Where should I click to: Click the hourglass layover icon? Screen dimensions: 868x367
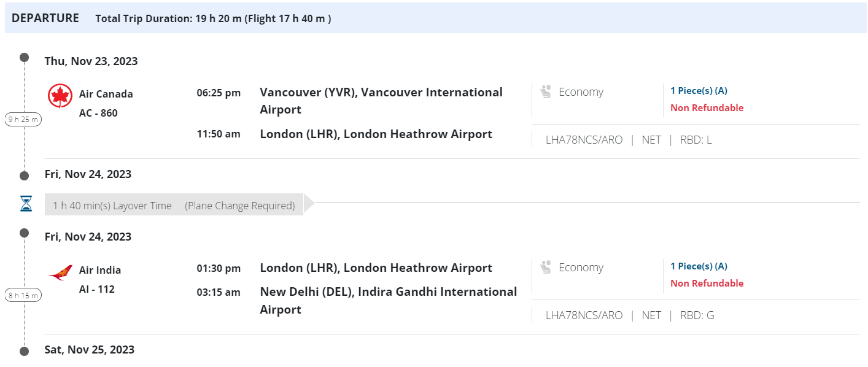[26, 204]
